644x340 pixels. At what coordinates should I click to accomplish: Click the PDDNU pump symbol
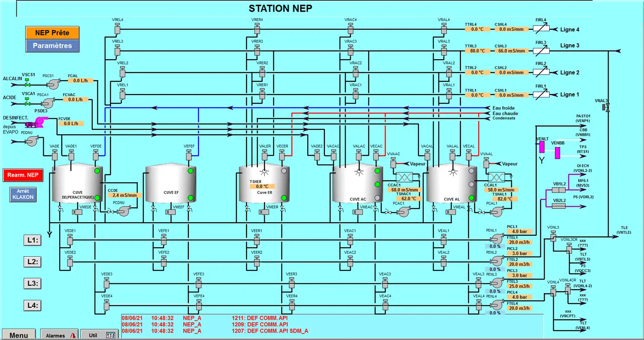click(x=32, y=141)
